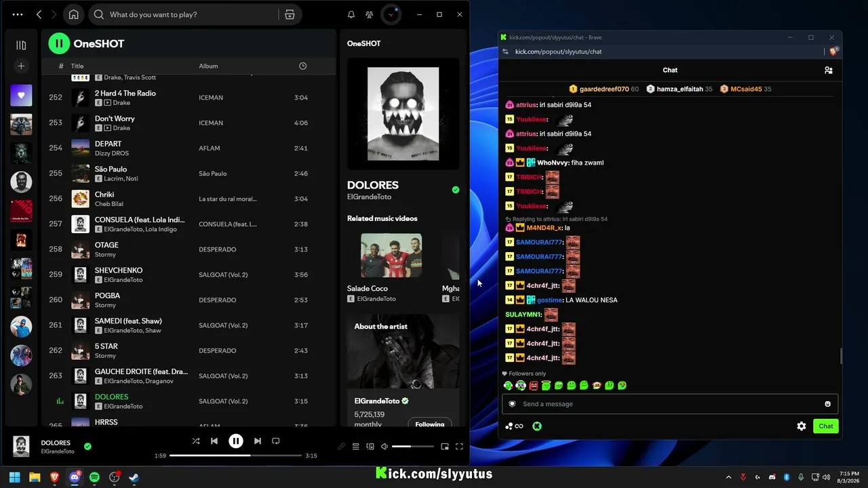Skip to the next track

tap(258, 441)
